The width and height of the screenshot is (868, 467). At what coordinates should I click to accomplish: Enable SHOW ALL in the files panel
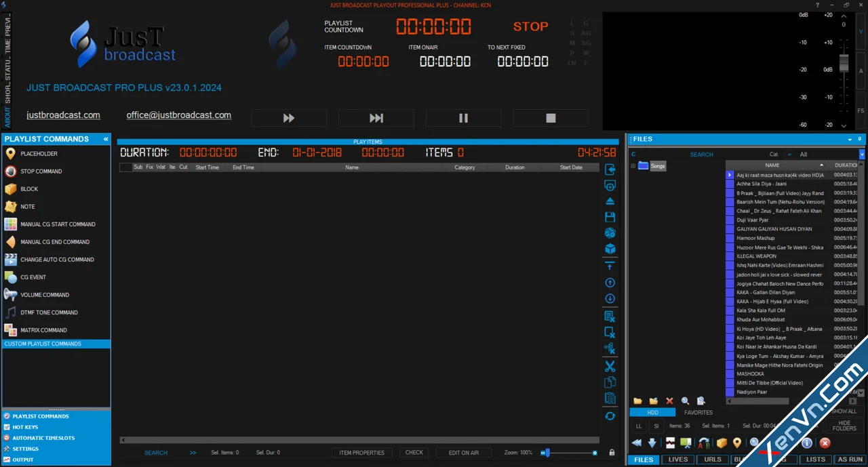[x=843, y=411]
